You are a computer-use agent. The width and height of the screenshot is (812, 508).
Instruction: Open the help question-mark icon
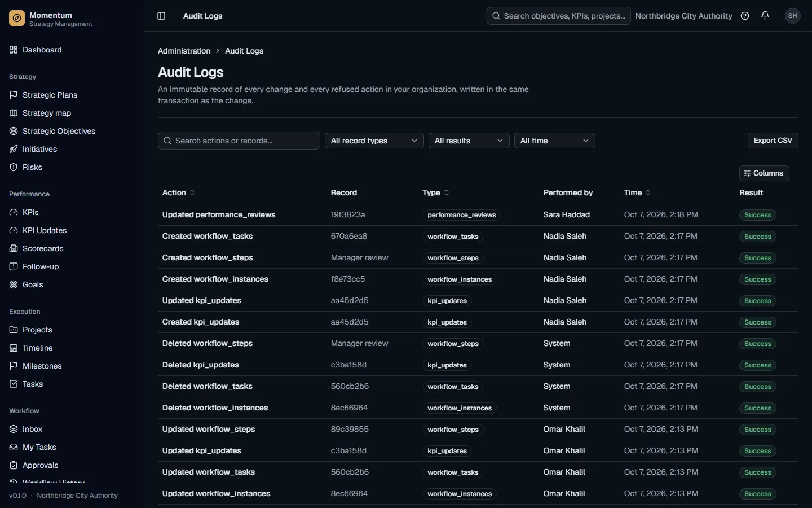click(745, 16)
